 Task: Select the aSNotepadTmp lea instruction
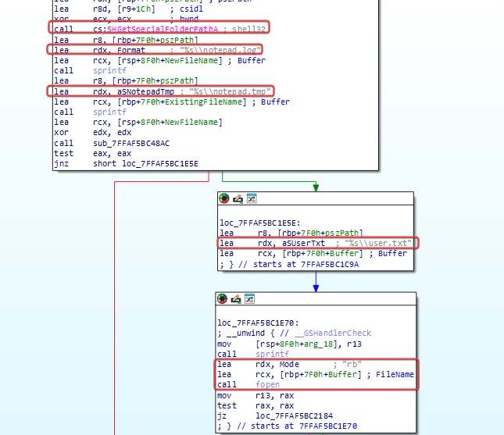[x=163, y=91]
